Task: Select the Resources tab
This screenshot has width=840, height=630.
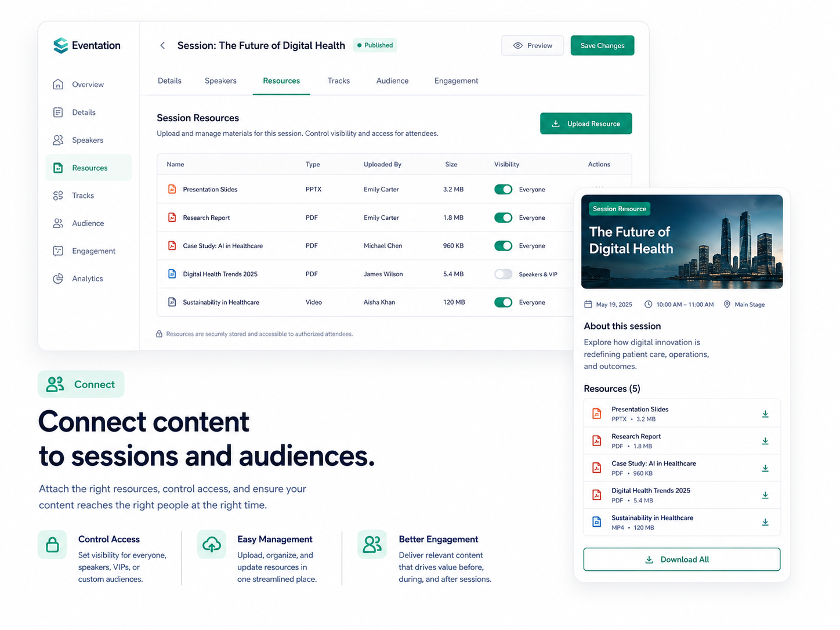Action: (x=281, y=81)
